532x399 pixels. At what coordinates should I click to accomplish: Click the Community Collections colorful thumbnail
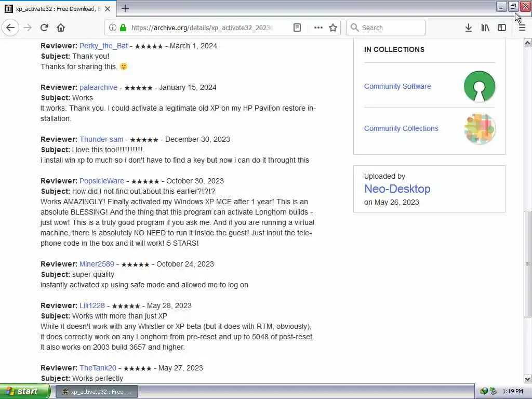pos(480,129)
